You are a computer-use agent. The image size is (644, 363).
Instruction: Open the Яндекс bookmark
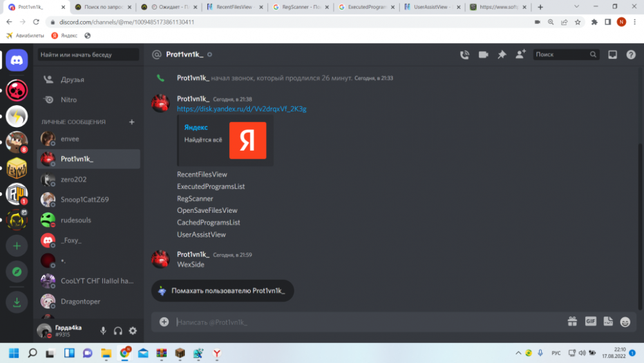coord(64,35)
